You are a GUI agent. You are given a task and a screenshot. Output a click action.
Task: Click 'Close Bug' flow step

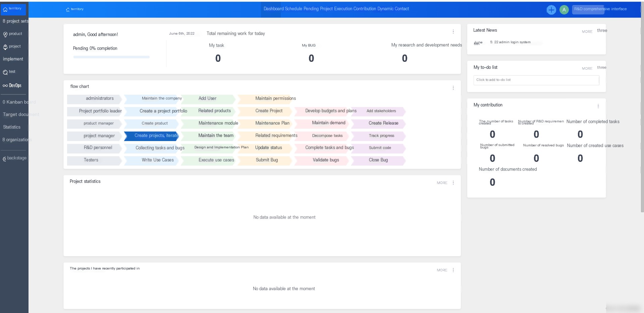click(x=378, y=160)
